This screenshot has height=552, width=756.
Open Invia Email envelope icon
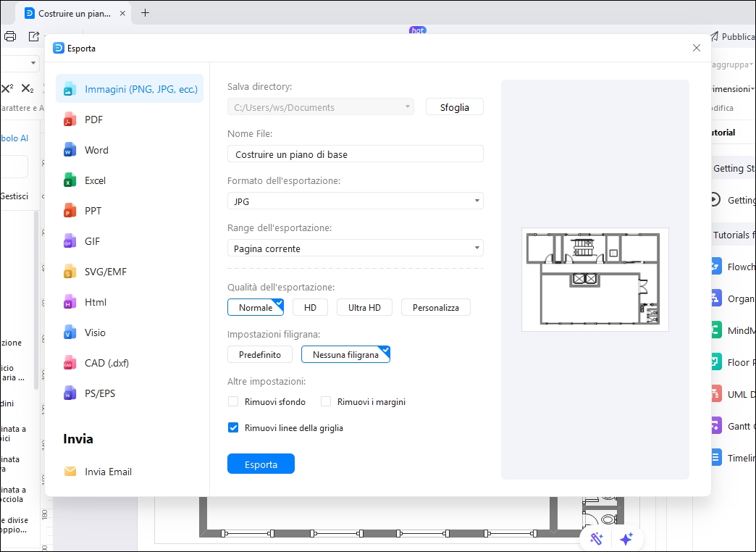pyautogui.click(x=70, y=472)
